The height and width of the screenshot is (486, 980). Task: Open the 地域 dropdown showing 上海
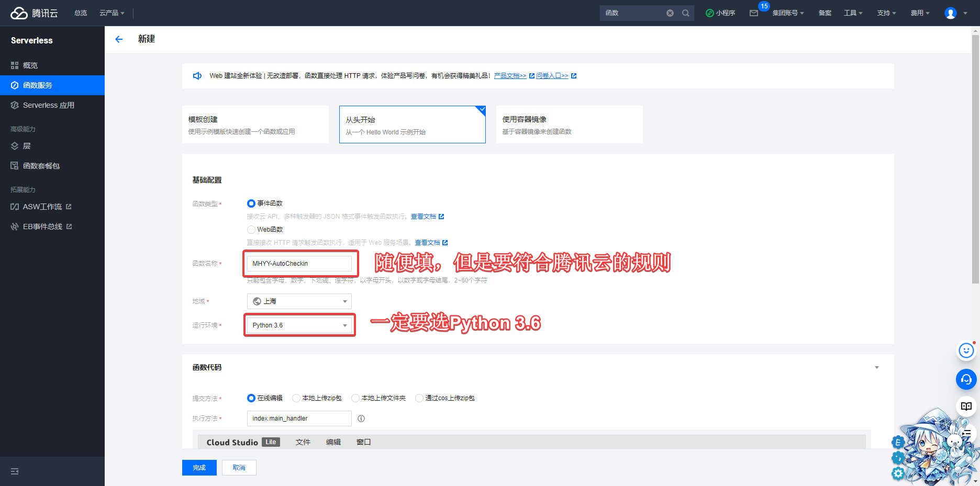click(x=299, y=301)
